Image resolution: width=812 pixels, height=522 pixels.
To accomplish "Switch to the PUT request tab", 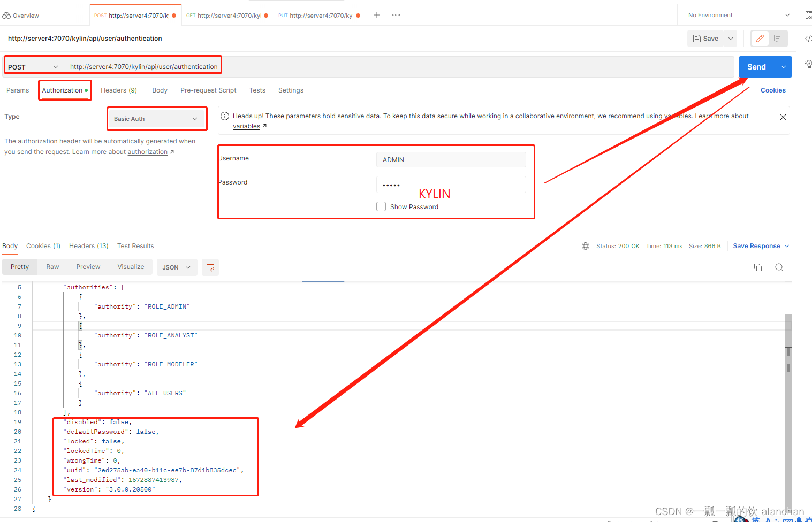I will (x=319, y=16).
